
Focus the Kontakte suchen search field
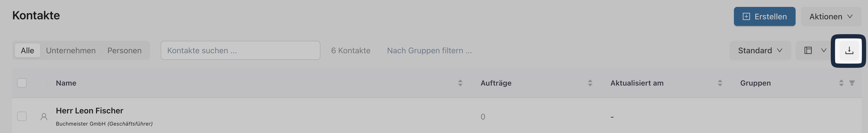coord(240,50)
